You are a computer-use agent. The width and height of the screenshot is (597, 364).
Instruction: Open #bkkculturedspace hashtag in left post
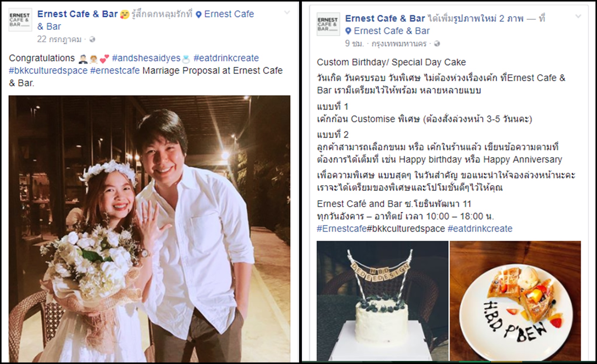(x=48, y=70)
